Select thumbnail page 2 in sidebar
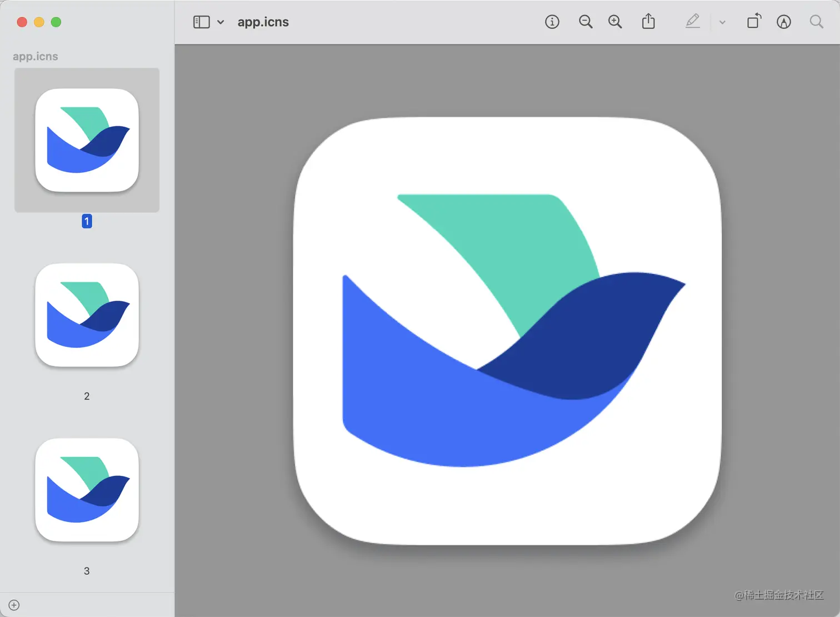Image resolution: width=840 pixels, height=617 pixels. click(x=87, y=315)
